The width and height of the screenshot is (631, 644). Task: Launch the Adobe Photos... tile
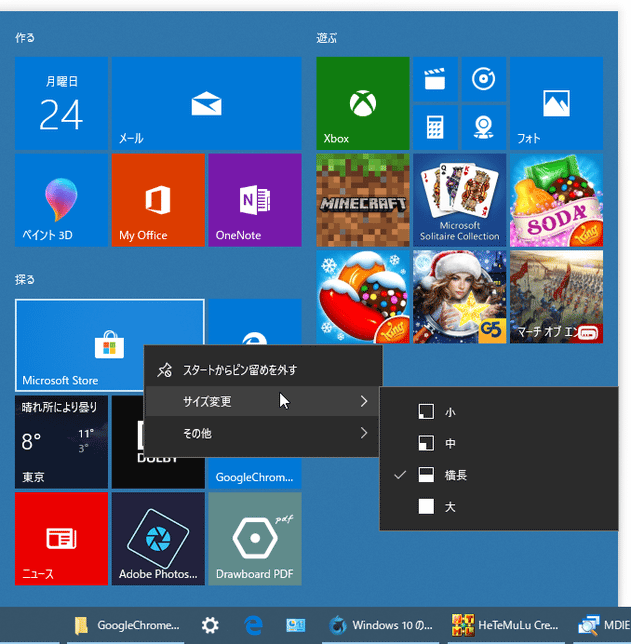(x=158, y=539)
